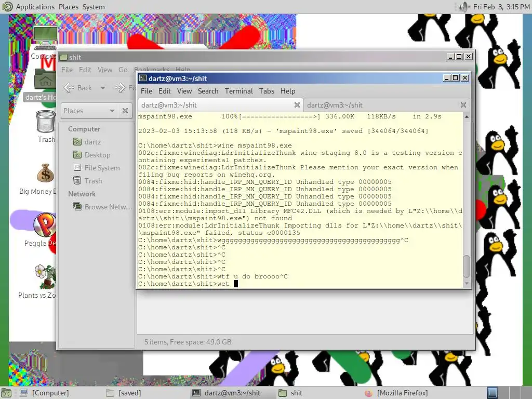Open Terminal menu in terminal window
This screenshot has width=532, height=399.
239,91
